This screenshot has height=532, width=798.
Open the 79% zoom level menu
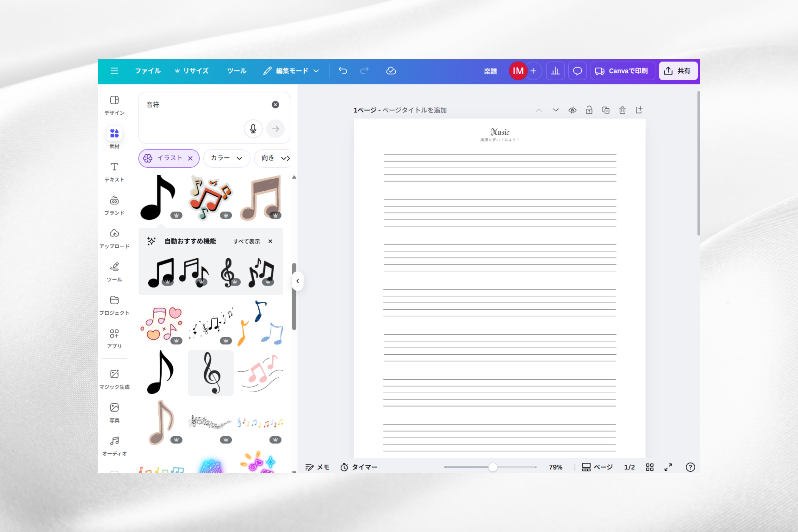click(555, 467)
